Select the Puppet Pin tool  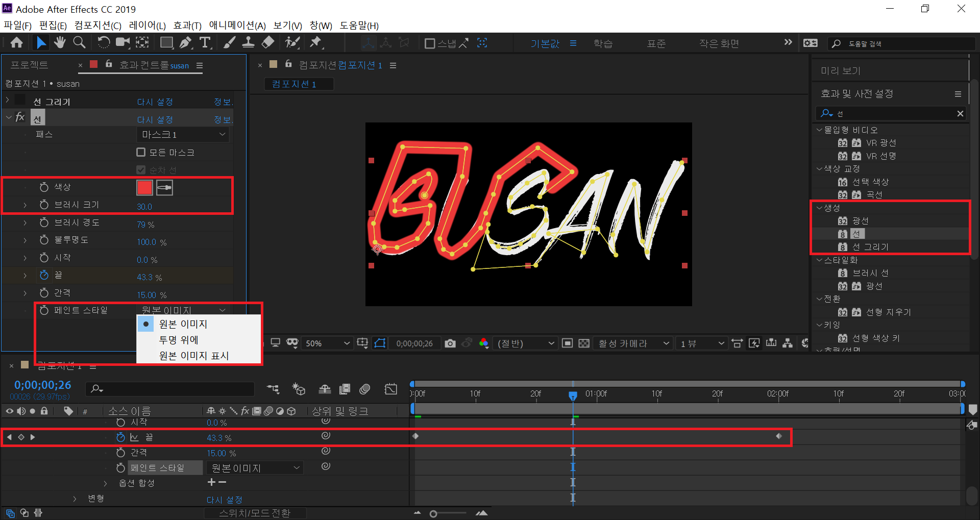pos(316,43)
